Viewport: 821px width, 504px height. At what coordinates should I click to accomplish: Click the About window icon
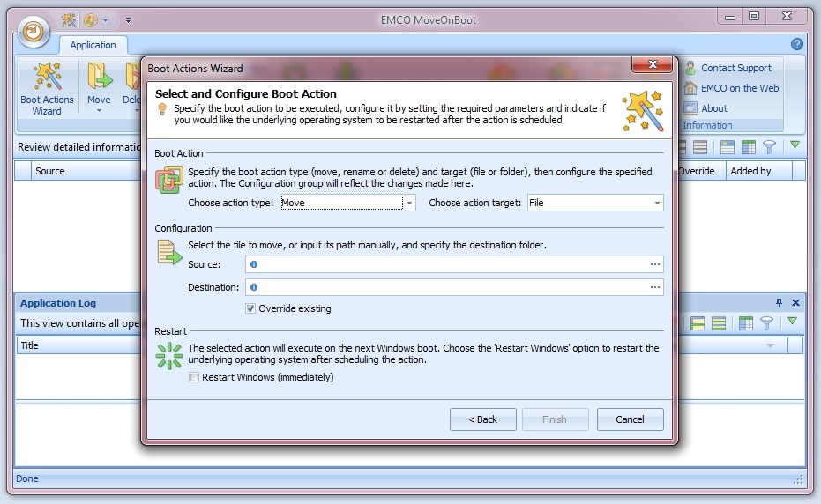point(690,107)
